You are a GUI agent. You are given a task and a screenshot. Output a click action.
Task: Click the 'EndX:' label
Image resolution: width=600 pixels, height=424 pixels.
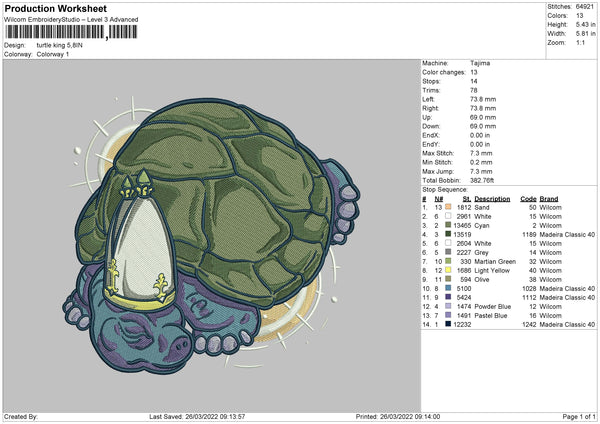pyautogui.click(x=431, y=135)
